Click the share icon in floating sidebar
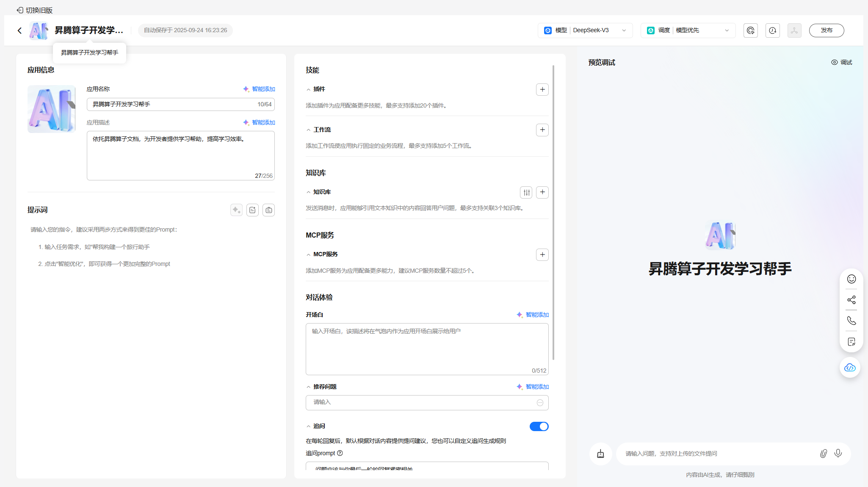The height and width of the screenshot is (487, 868). pos(851,300)
